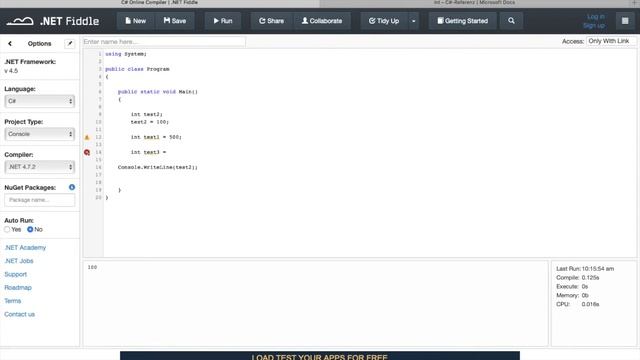Screen dimensions: 640x360
Task: Click the search magnifier icon
Action: click(x=511, y=21)
